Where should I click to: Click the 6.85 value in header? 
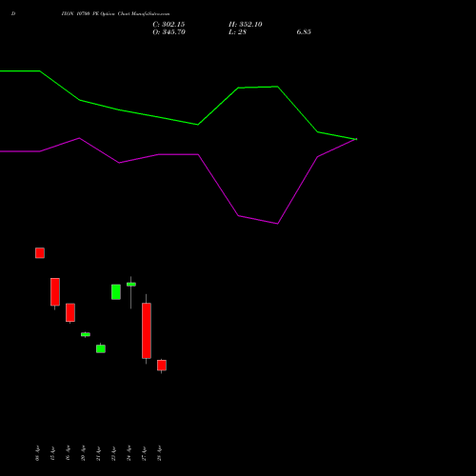[304, 32]
